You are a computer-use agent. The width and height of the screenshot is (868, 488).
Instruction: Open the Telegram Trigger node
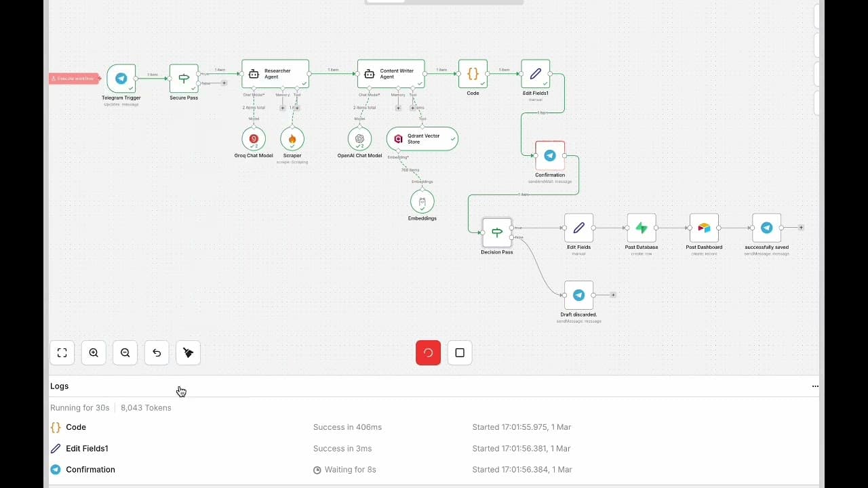click(x=121, y=79)
